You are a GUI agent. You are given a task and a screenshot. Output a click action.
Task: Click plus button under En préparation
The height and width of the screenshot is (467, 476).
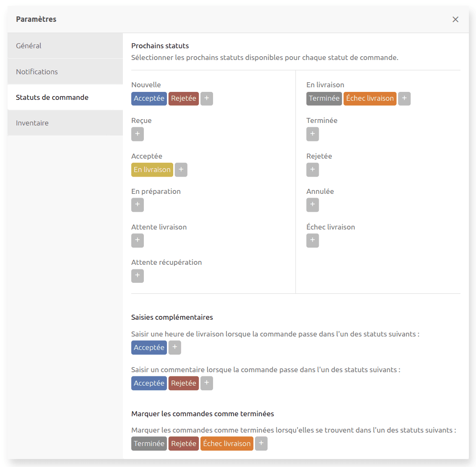(x=138, y=205)
